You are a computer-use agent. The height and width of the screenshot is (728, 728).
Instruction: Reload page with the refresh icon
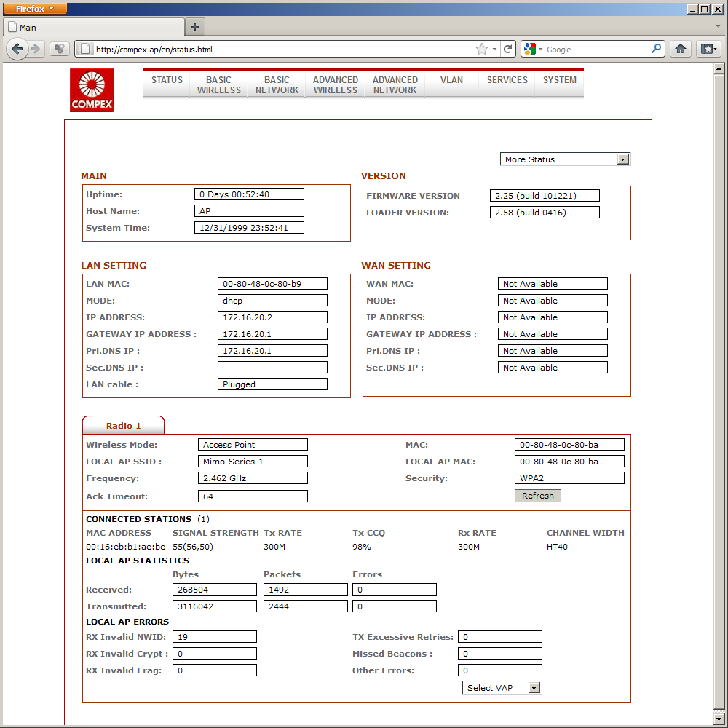coord(508,50)
